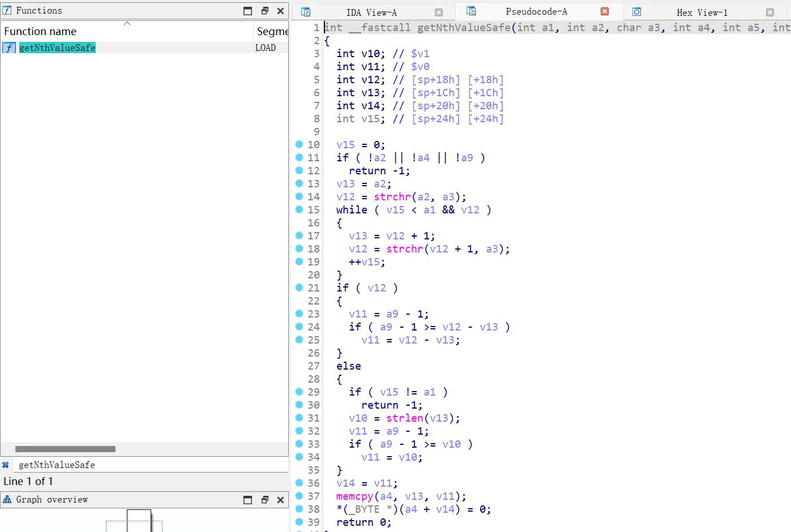Toggle breakpoint dot on line 31
Image resolution: width=791 pixels, height=532 pixels.
pyautogui.click(x=300, y=418)
